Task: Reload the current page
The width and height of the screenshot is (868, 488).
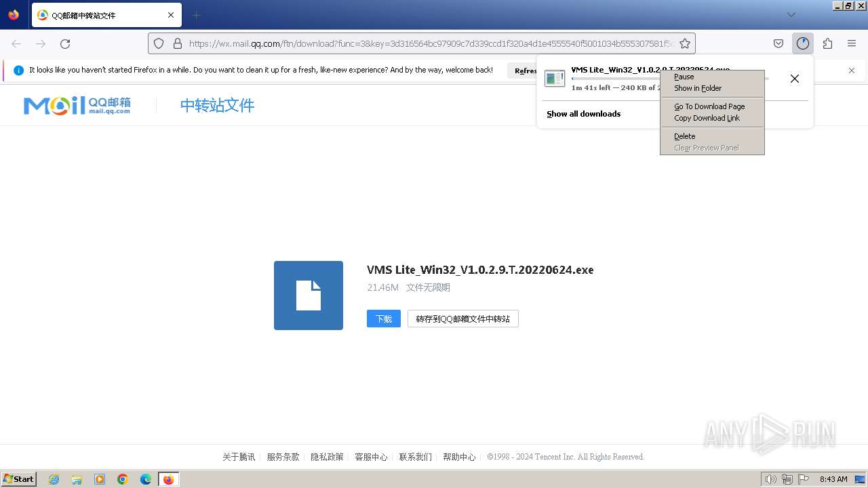Action: (x=65, y=43)
